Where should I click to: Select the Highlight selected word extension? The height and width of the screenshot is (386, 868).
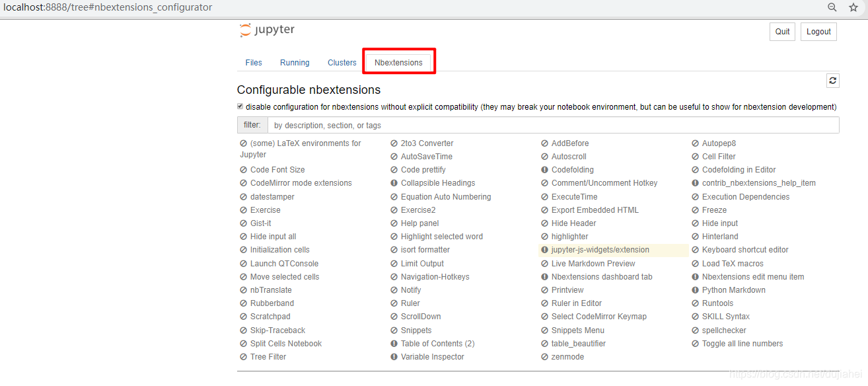click(441, 237)
